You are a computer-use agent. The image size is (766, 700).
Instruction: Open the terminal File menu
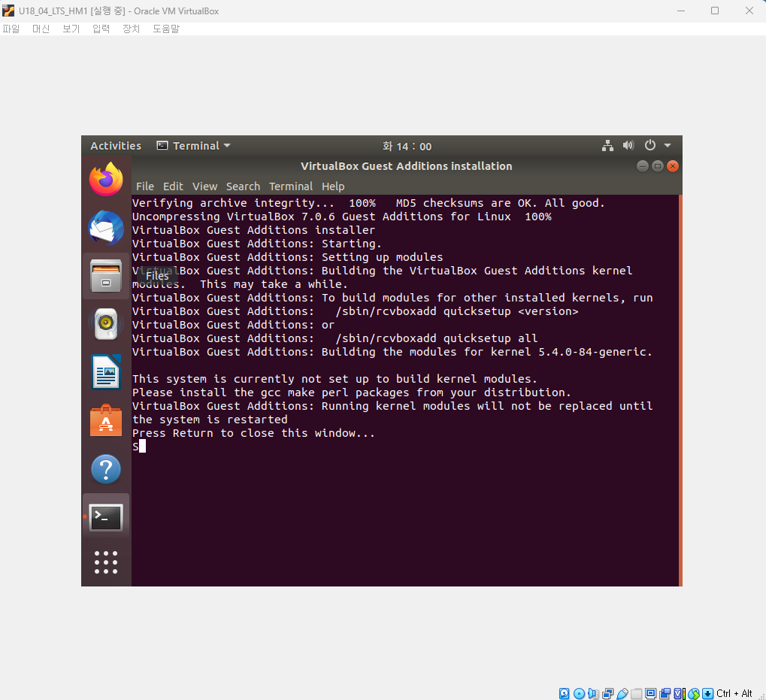click(x=144, y=186)
